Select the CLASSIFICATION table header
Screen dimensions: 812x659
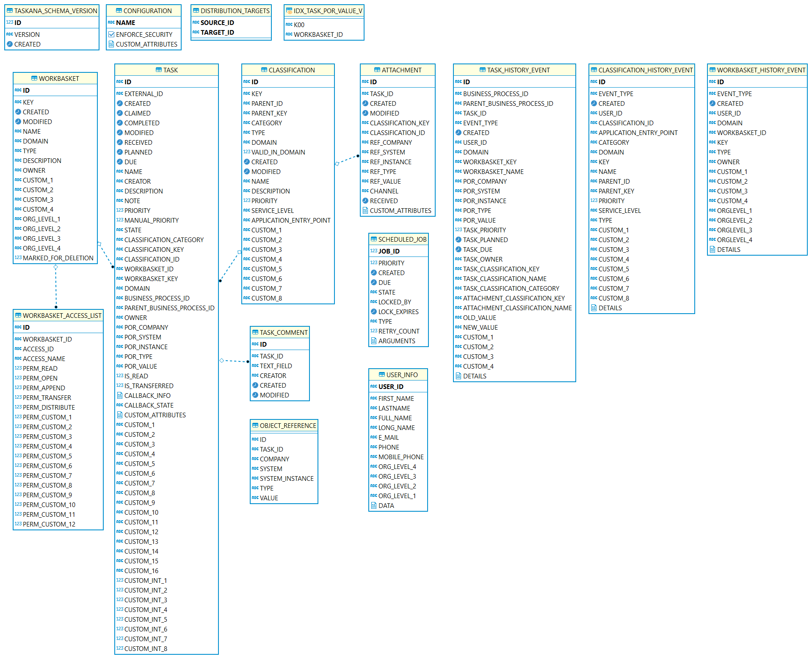tap(288, 70)
